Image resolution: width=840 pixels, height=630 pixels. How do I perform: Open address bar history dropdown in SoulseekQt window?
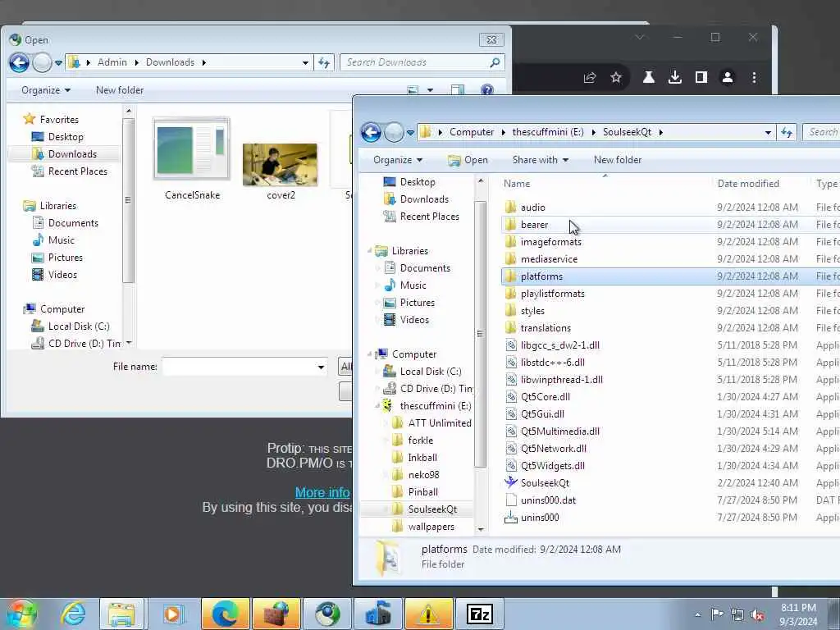tap(768, 132)
